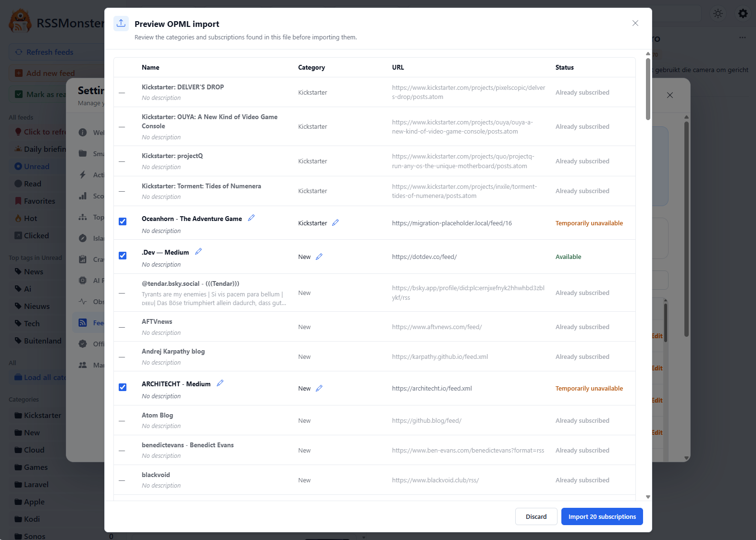Click the dialog vertical scrollbar thumb
756x540 pixels.
648,89
